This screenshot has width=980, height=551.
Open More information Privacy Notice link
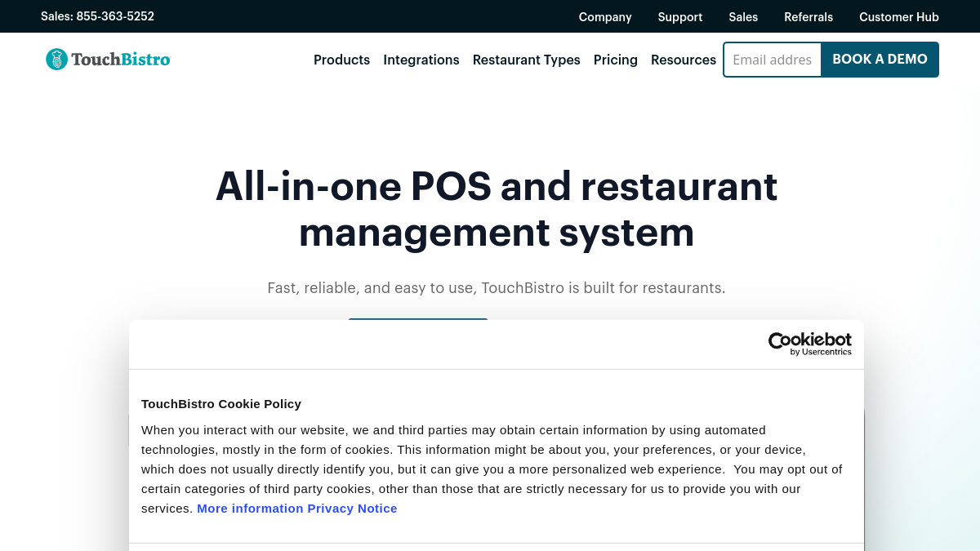coord(297,508)
